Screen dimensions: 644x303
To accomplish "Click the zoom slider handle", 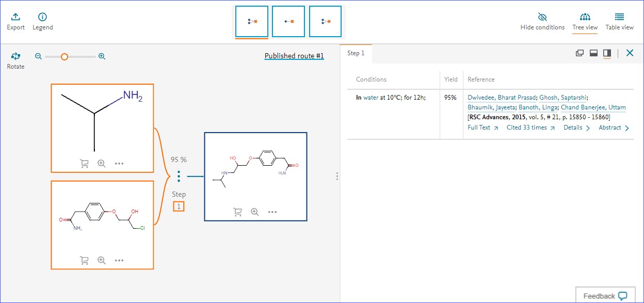I will coord(65,57).
